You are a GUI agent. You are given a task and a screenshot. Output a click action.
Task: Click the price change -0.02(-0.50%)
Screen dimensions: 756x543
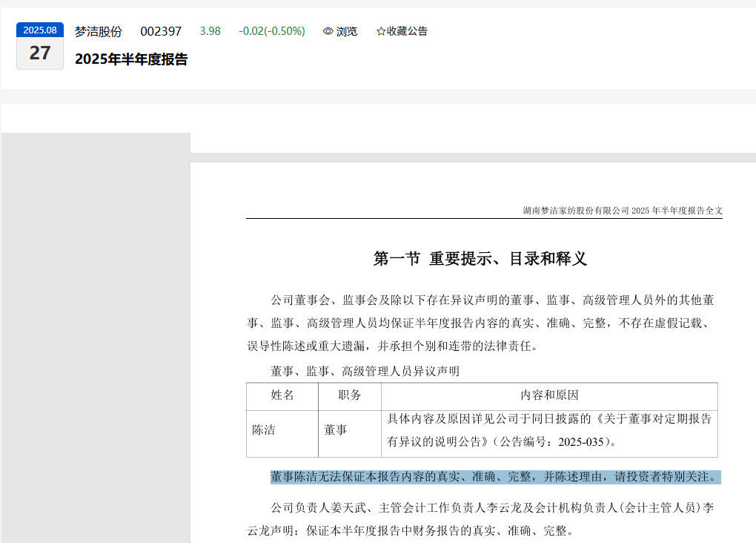point(271,31)
